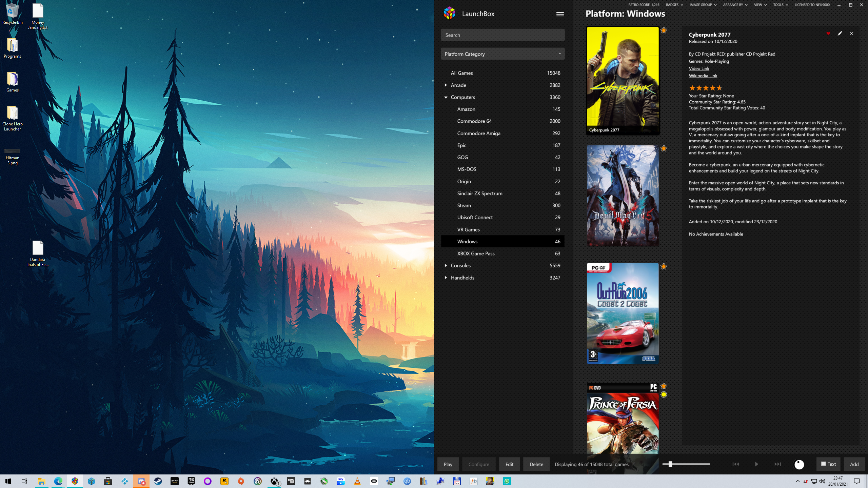Select the Prince of Persia cover

623,419
